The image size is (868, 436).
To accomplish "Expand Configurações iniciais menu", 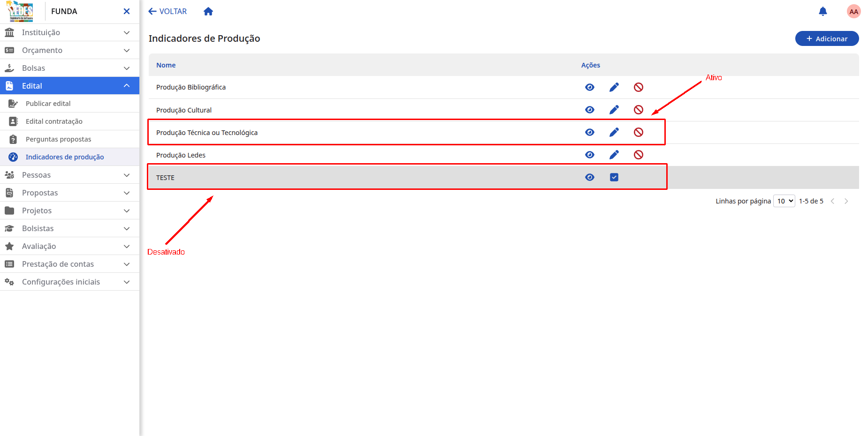I will coord(69,282).
